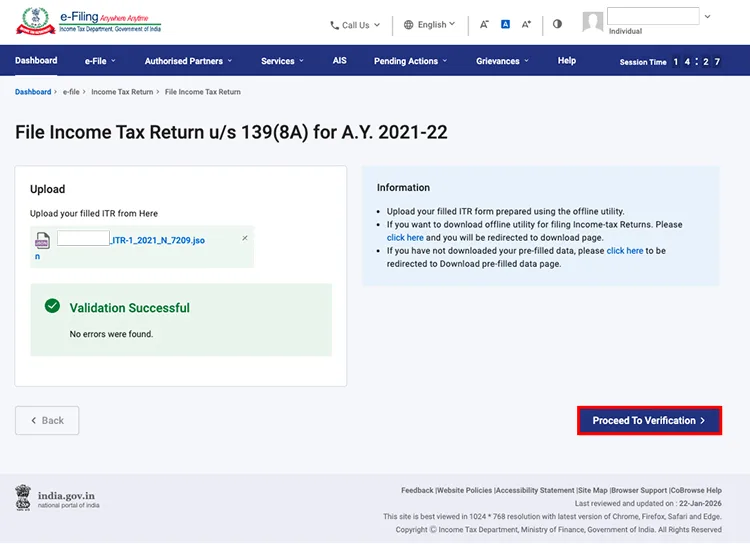
Task: Click the Feedback footer link
Action: click(417, 490)
